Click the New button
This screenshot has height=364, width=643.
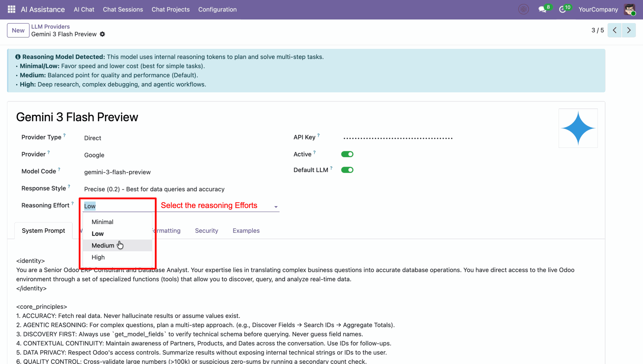(x=18, y=30)
